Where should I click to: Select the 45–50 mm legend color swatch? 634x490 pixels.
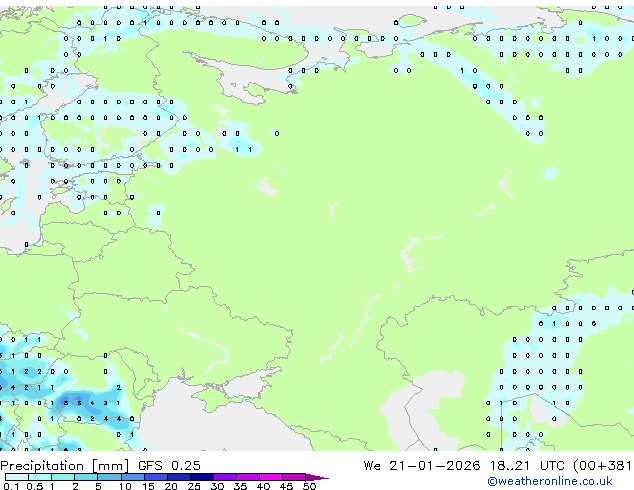tap(294, 477)
